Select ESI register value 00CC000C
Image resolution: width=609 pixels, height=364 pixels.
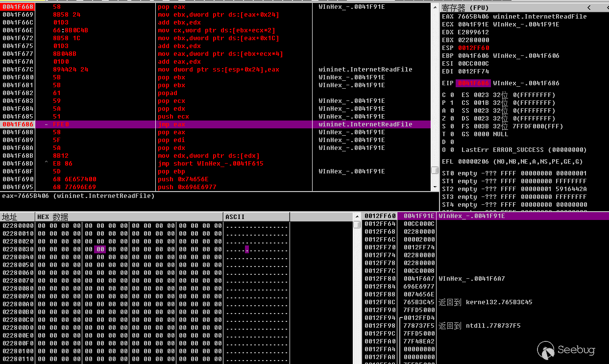[x=473, y=64]
